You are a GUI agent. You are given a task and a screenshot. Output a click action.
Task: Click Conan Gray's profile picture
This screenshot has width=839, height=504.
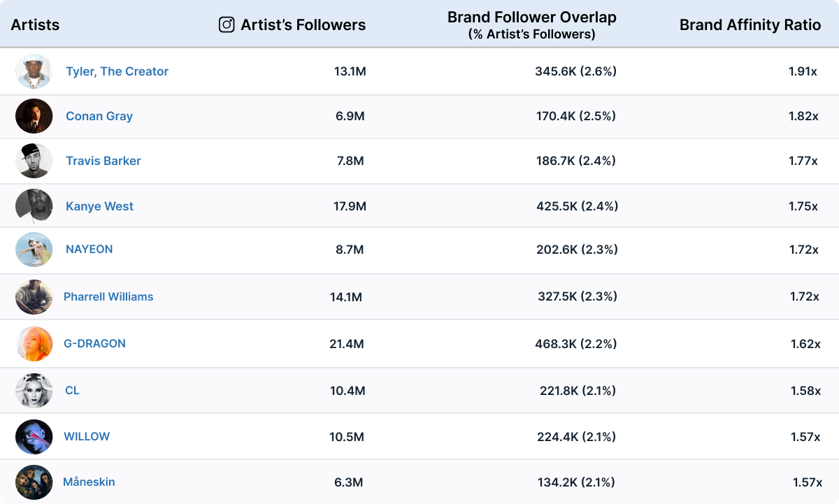(34, 116)
